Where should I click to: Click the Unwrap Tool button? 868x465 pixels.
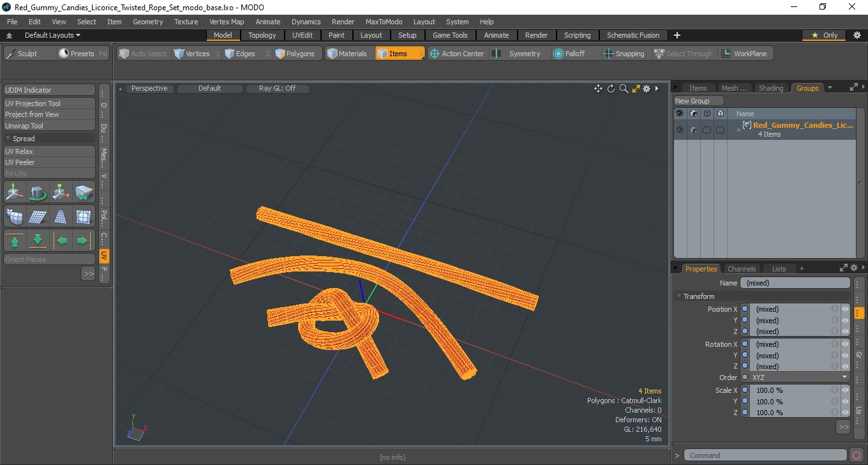click(x=49, y=126)
